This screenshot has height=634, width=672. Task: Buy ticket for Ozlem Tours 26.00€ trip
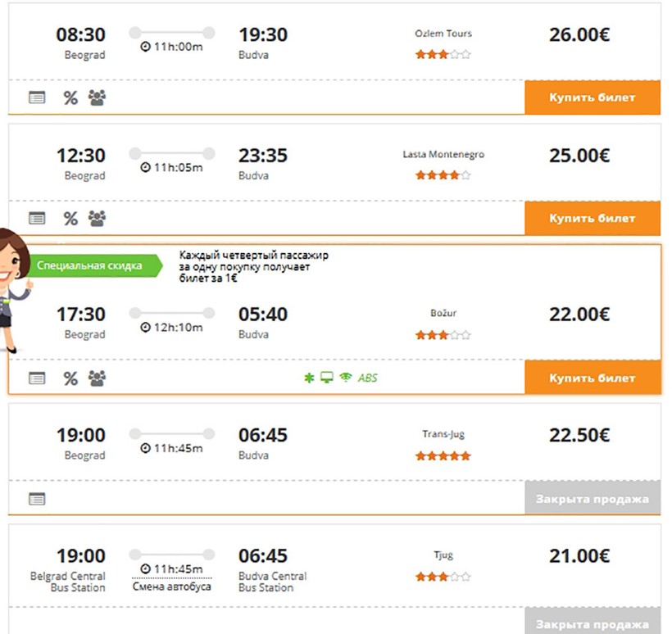coord(592,97)
